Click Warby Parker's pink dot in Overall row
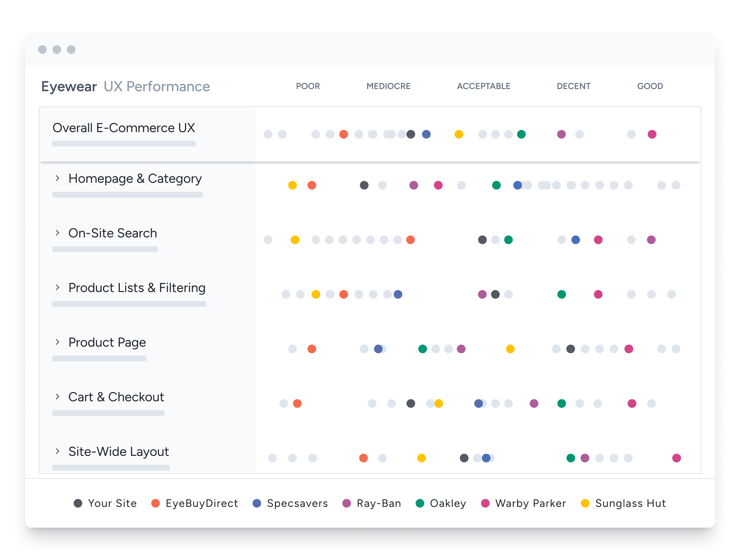 tap(652, 134)
